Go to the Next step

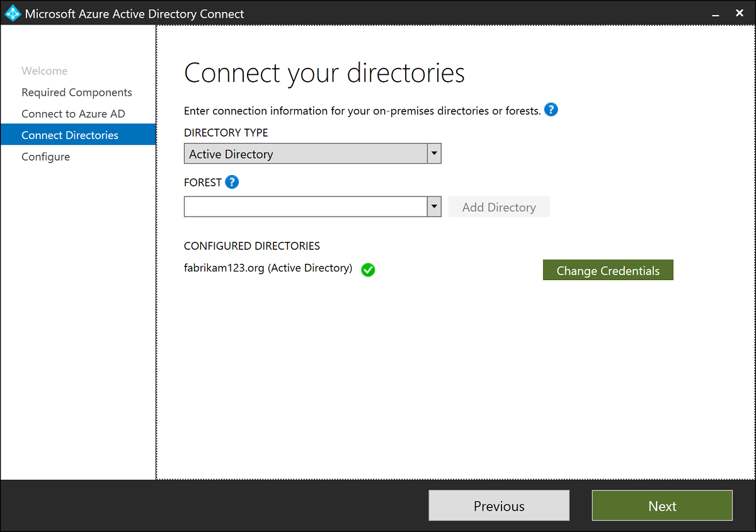coord(662,506)
